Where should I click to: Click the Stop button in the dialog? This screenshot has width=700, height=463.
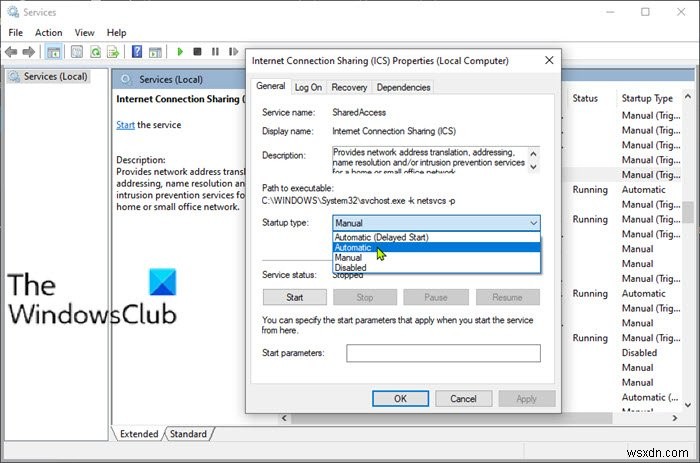[365, 297]
